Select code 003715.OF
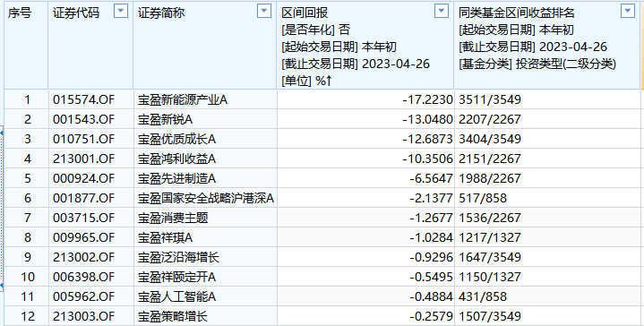This screenshot has width=644, height=326. [x=83, y=218]
